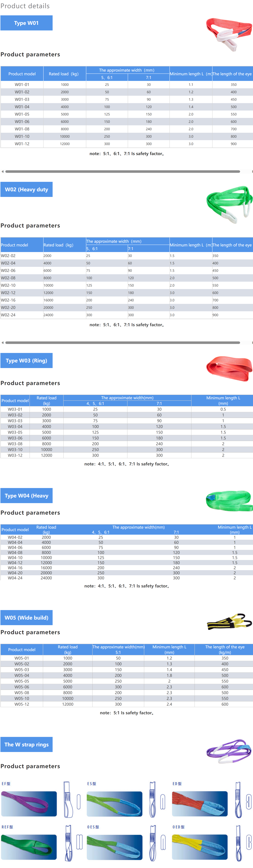Select the W01-05 model cell
Image resolution: width=253 pixels, height=868 pixels.
(x=22, y=114)
